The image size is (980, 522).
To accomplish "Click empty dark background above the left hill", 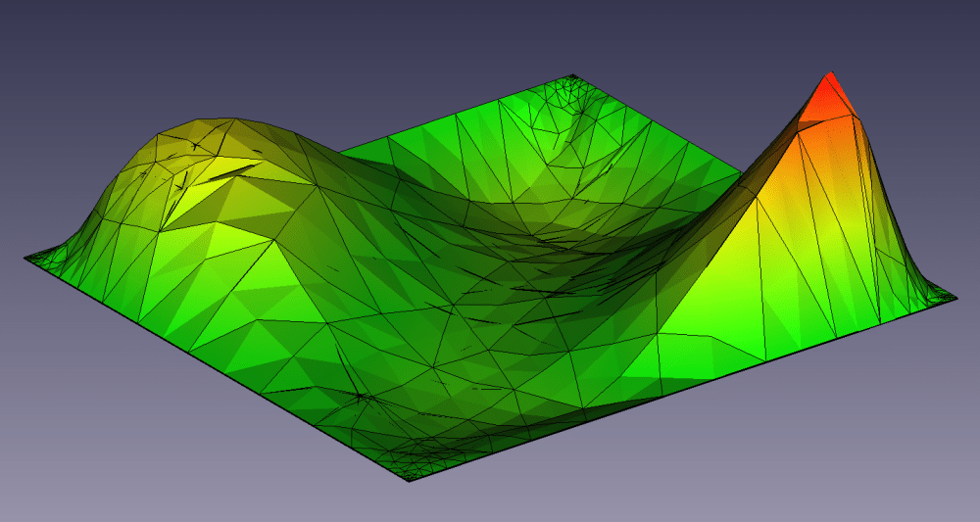I will point(196,49).
